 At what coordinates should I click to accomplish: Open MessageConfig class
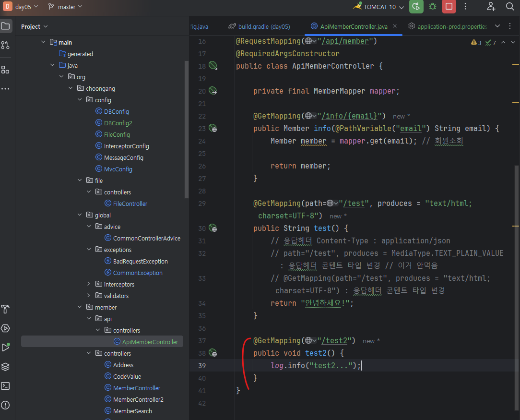(124, 157)
